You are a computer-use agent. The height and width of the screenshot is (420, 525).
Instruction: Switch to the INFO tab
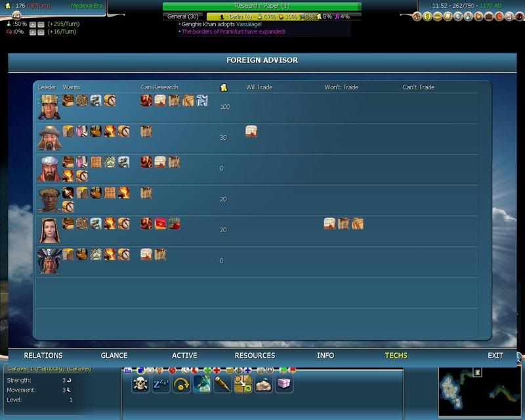point(325,355)
